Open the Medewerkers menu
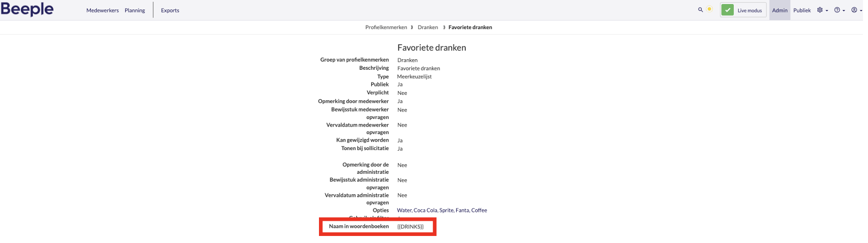 tap(102, 10)
